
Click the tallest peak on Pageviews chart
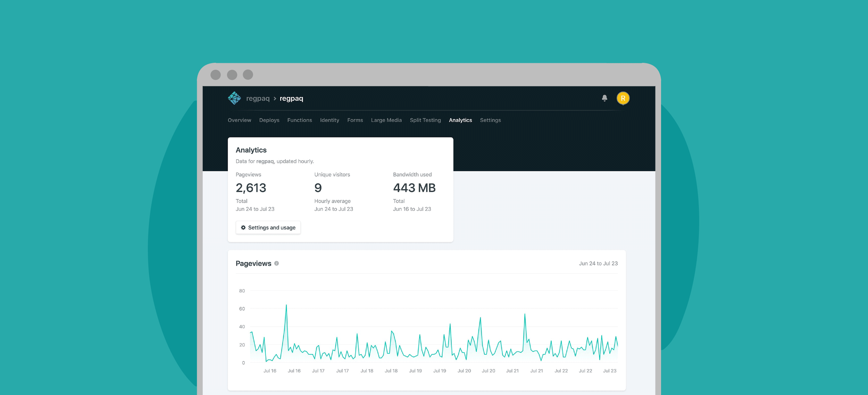tap(286, 305)
